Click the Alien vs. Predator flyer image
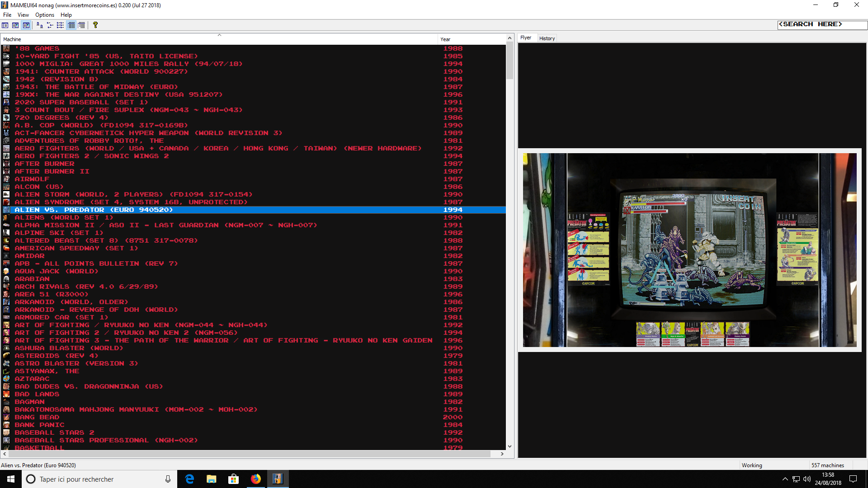This screenshot has height=488, width=868. 689,250
